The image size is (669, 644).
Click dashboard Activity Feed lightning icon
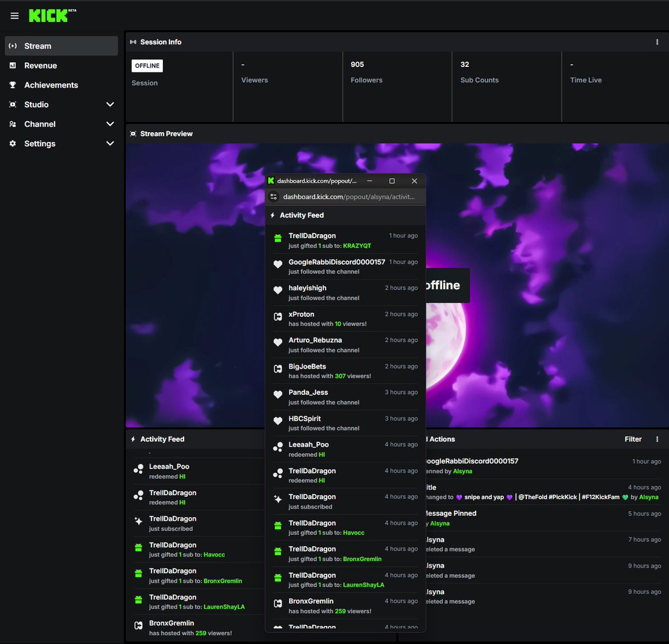pos(133,439)
